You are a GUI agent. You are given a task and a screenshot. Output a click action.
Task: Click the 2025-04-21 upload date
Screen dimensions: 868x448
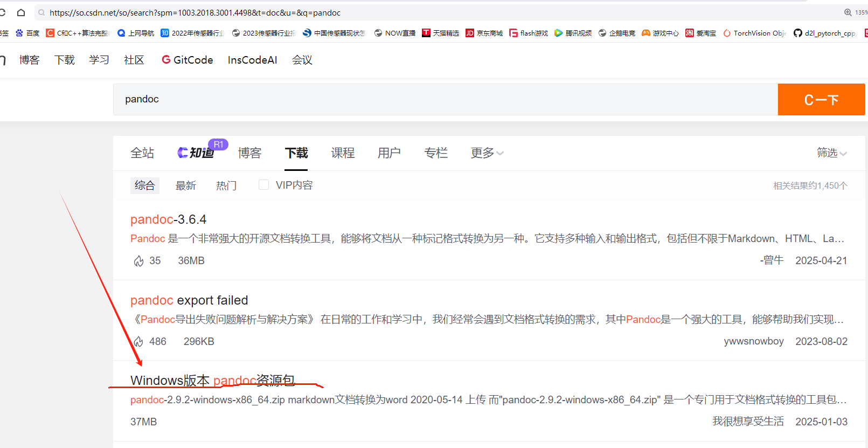(x=821, y=260)
